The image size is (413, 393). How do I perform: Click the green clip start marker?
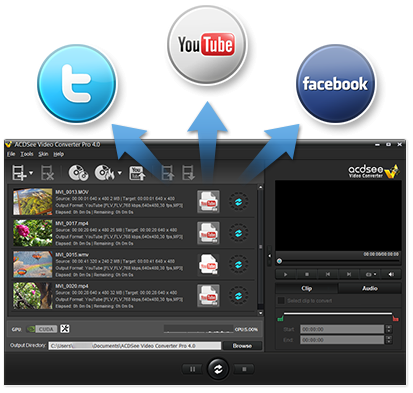(x=280, y=318)
